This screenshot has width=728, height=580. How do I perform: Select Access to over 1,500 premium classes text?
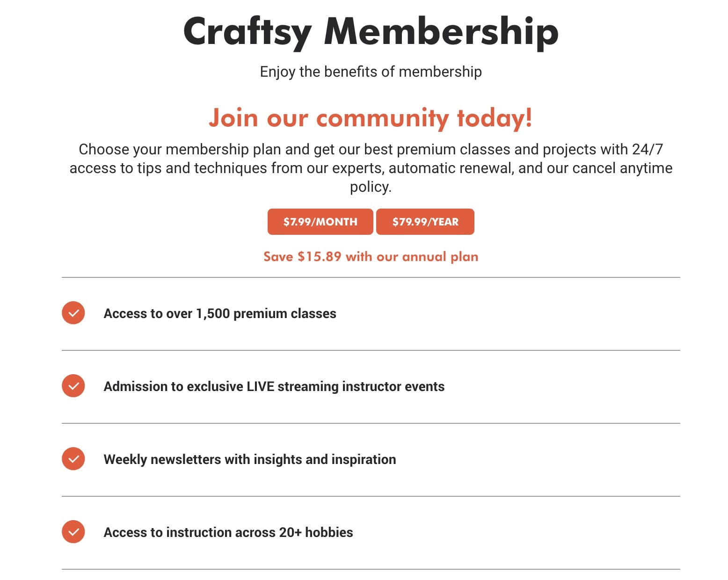(220, 313)
